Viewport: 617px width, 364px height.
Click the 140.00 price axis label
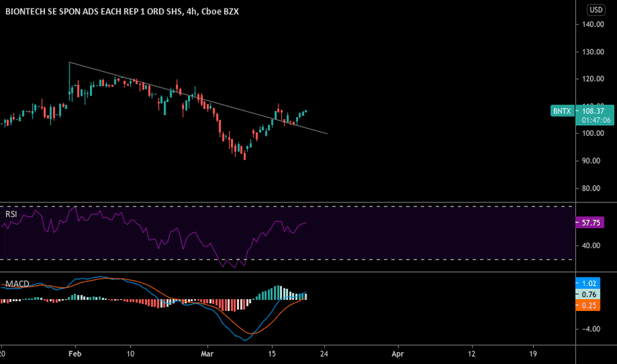(x=593, y=24)
